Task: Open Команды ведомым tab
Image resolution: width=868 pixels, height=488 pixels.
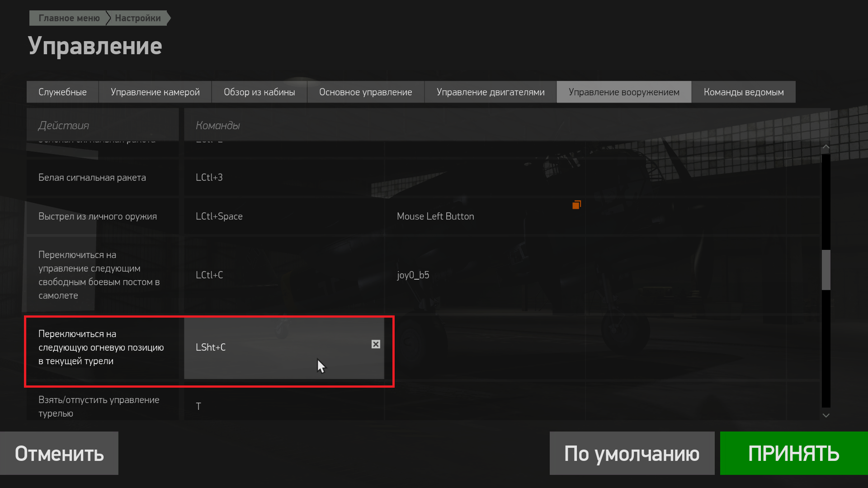Action: (744, 92)
